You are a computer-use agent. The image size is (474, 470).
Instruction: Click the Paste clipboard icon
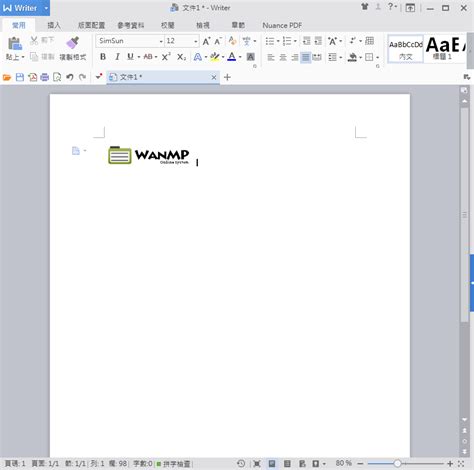(15, 44)
